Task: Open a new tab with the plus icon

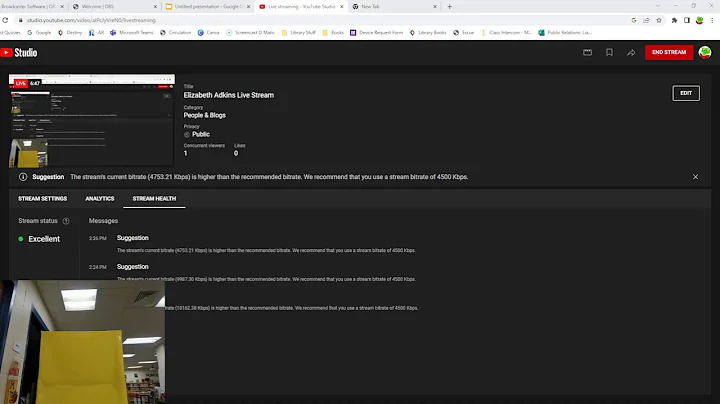Action: pyautogui.click(x=450, y=6)
